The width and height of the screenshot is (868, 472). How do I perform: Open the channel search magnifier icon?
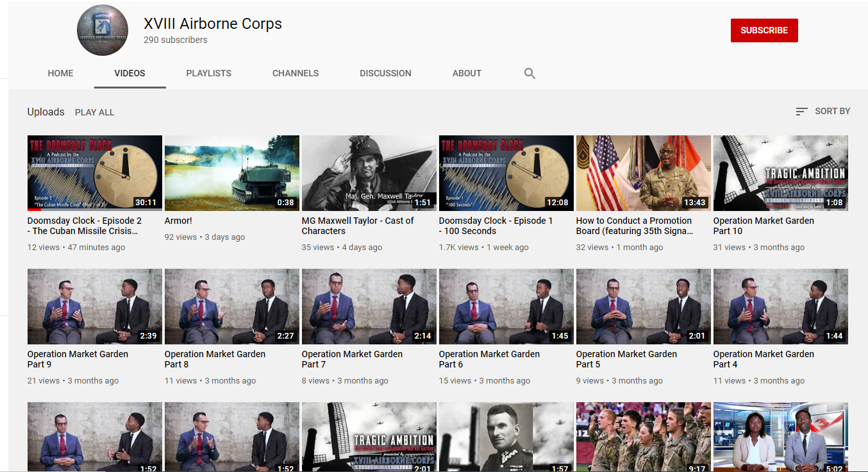[x=530, y=73]
